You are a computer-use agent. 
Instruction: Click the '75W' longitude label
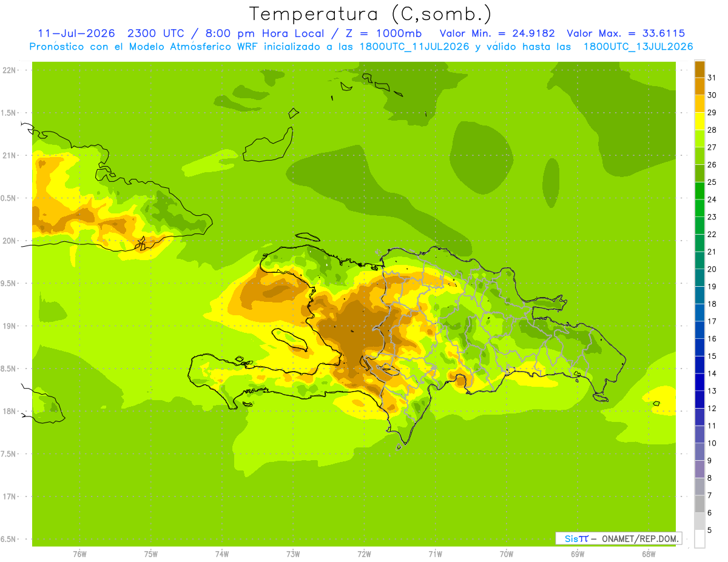[x=151, y=554]
